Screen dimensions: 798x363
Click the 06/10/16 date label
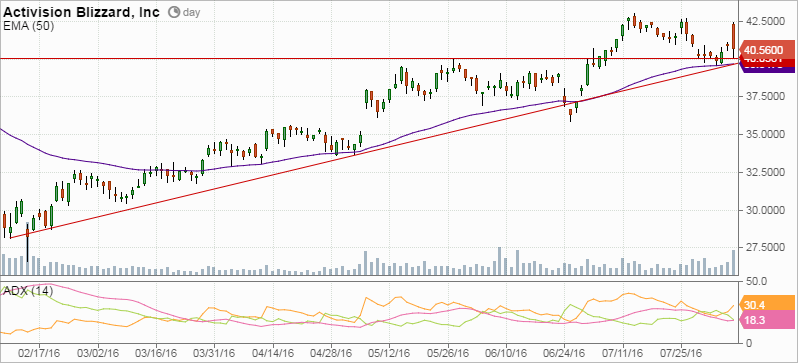coord(507,352)
